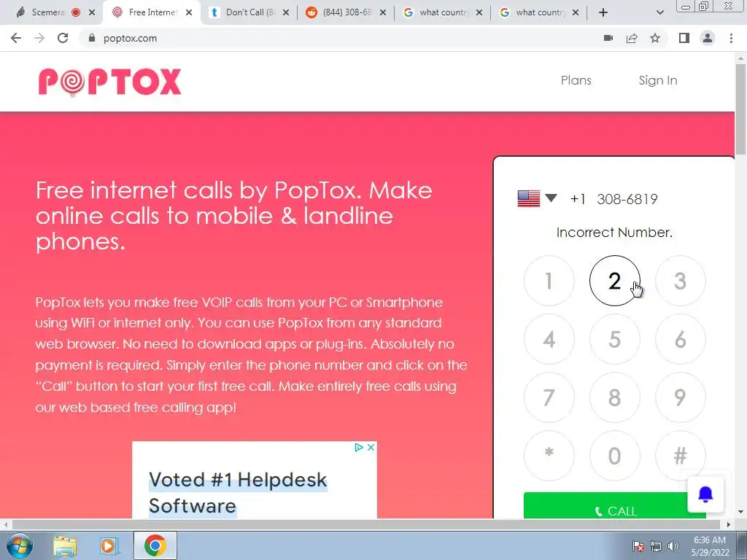Switch to the (844) 308-68 Reddit tab
This screenshot has width=747, height=560.
(346, 12)
